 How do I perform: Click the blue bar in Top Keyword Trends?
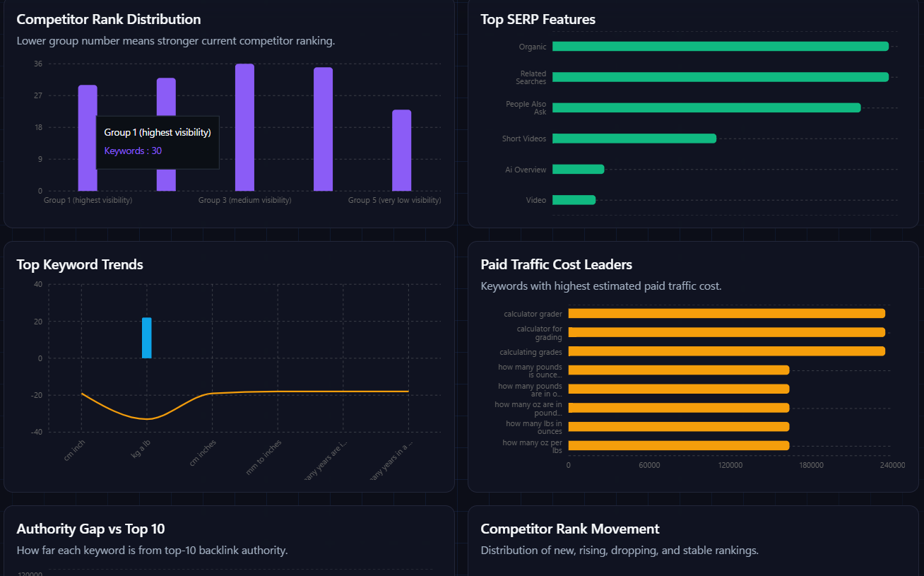[147, 338]
